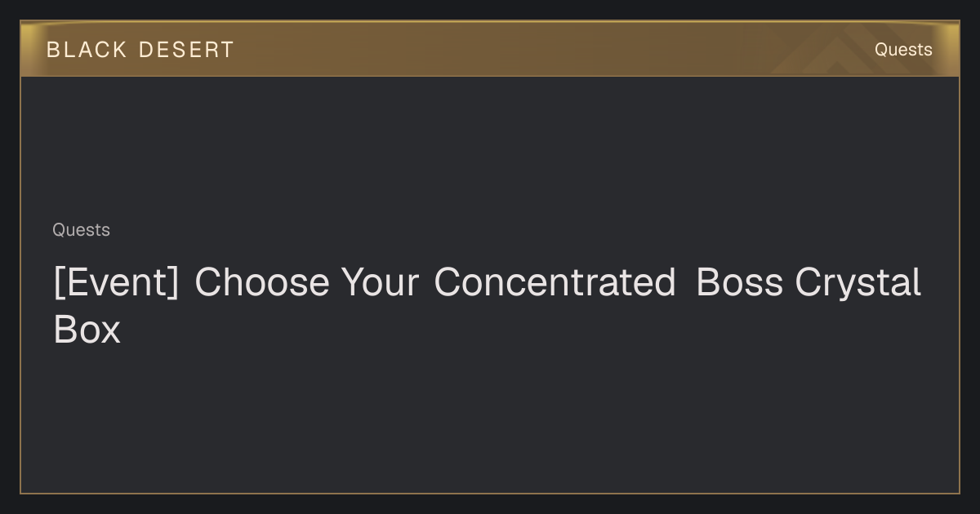Open the Quests link in gold header
This screenshot has width=980, height=514.
coord(903,50)
